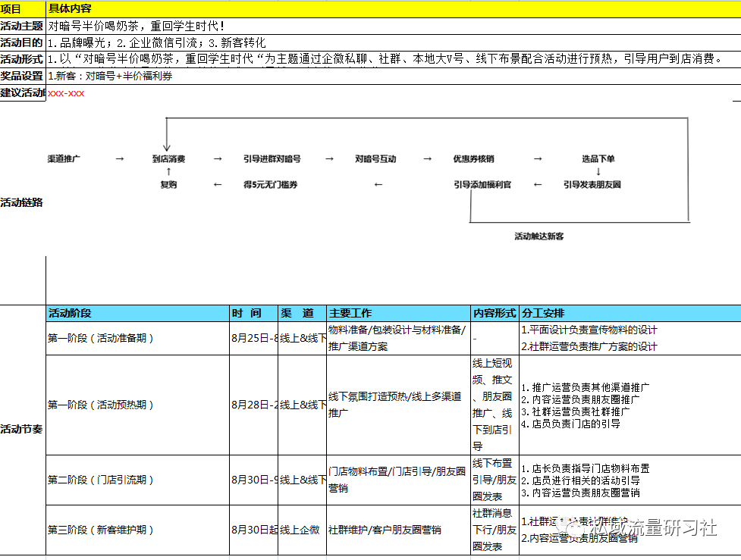741x560 pixels.
Task: Select the cell "对暗号半价喝奶茶，重回学生时代！"
Action: point(393,26)
